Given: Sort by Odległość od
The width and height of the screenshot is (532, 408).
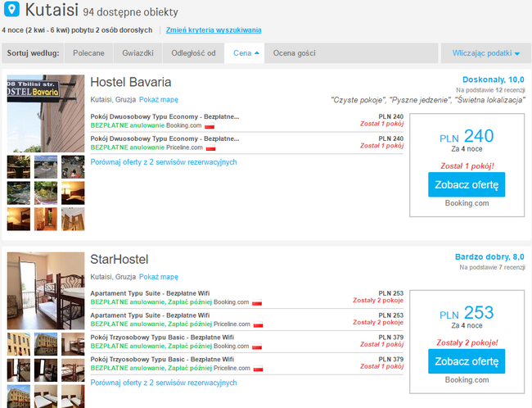Looking at the screenshot, I should pyautogui.click(x=193, y=53).
